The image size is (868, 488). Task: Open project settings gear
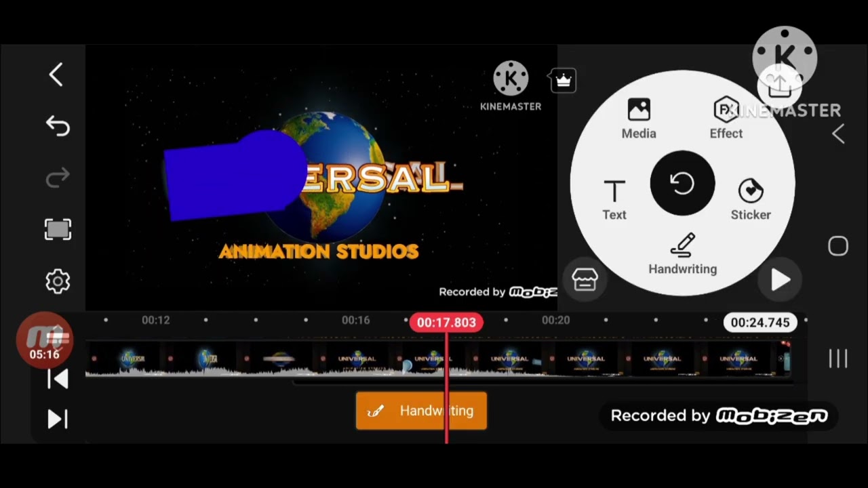pyautogui.click(x=58, y=281)
